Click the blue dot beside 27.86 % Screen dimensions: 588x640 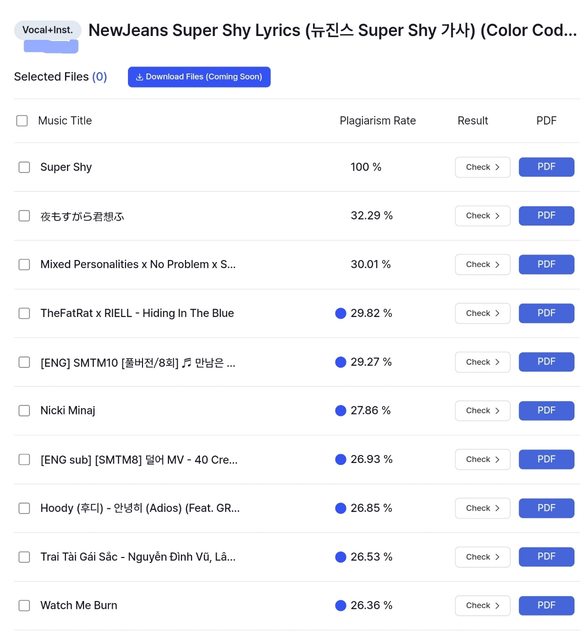click(x=340, y=411)
